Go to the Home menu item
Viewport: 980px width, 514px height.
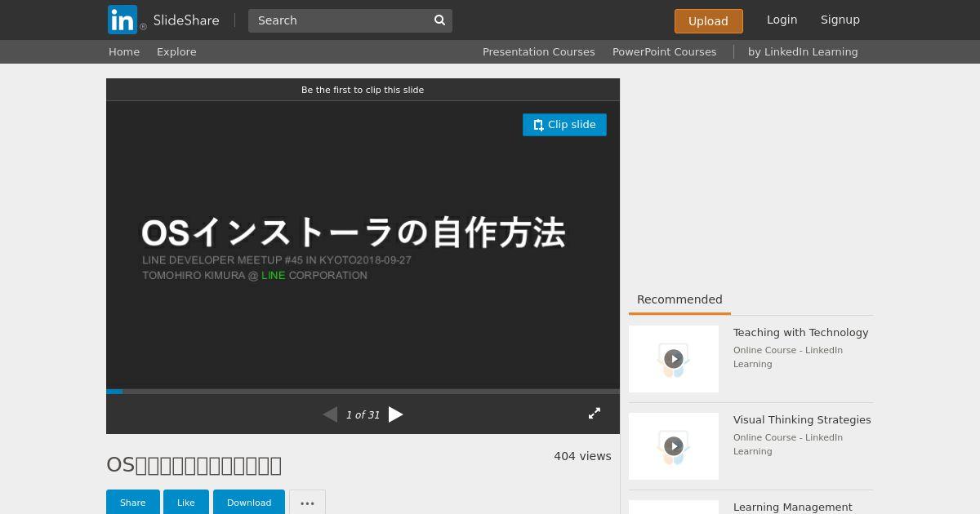point(124,51)
